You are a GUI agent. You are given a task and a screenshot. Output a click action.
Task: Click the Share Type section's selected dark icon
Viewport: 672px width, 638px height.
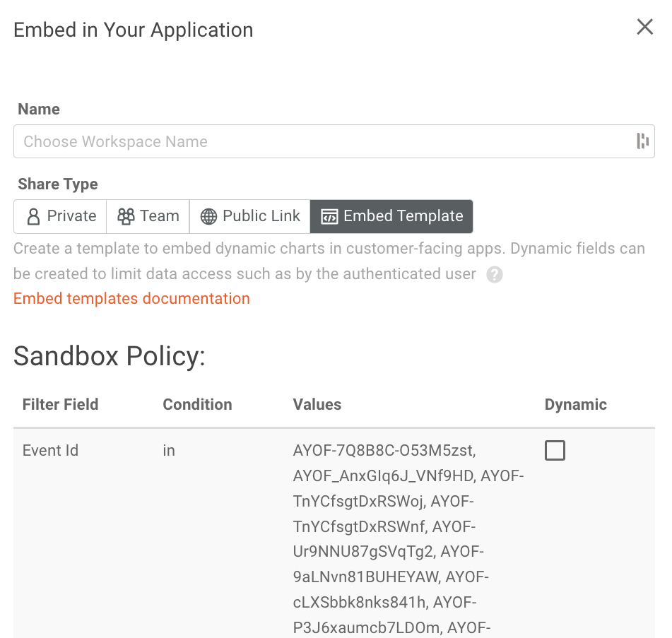point(329,216)
